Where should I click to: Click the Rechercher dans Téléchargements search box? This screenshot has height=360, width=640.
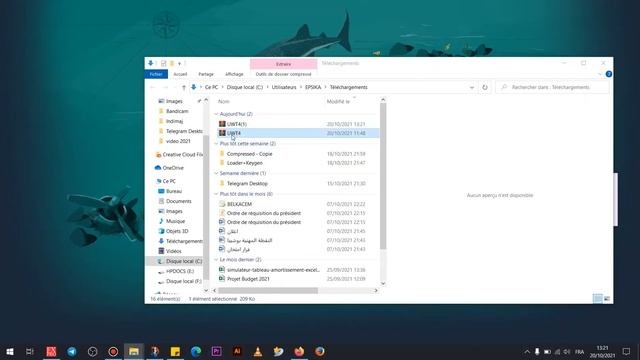552,87
